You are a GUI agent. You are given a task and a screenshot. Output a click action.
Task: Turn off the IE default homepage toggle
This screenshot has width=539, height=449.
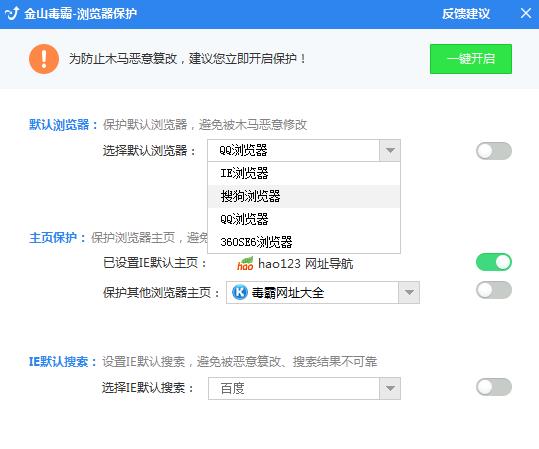pos(494,262)
